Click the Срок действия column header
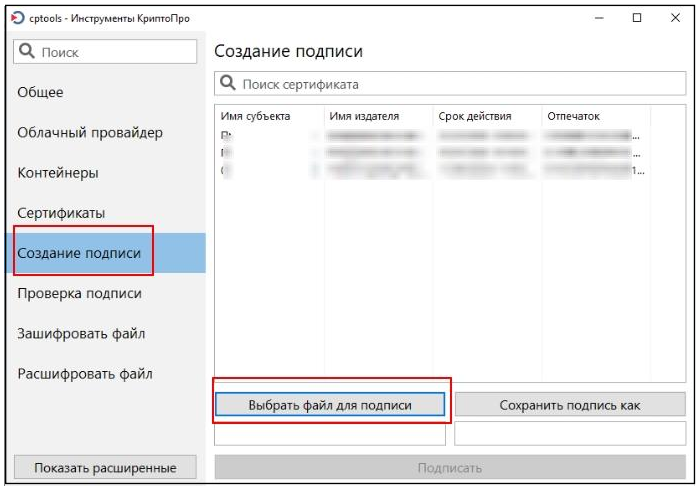Screen dimensions: 698x490 point(475,116)
